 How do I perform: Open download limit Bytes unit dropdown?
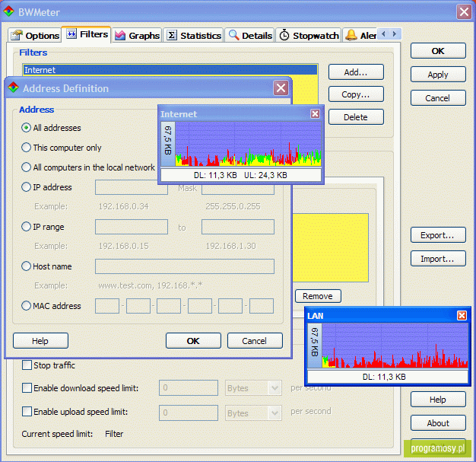pos(274,388)
